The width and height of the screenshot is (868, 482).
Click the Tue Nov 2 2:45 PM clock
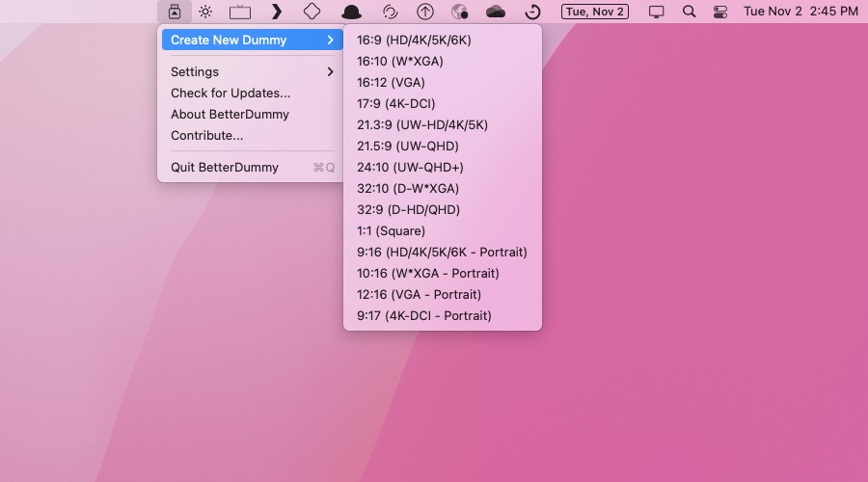[x=800, y=12]
